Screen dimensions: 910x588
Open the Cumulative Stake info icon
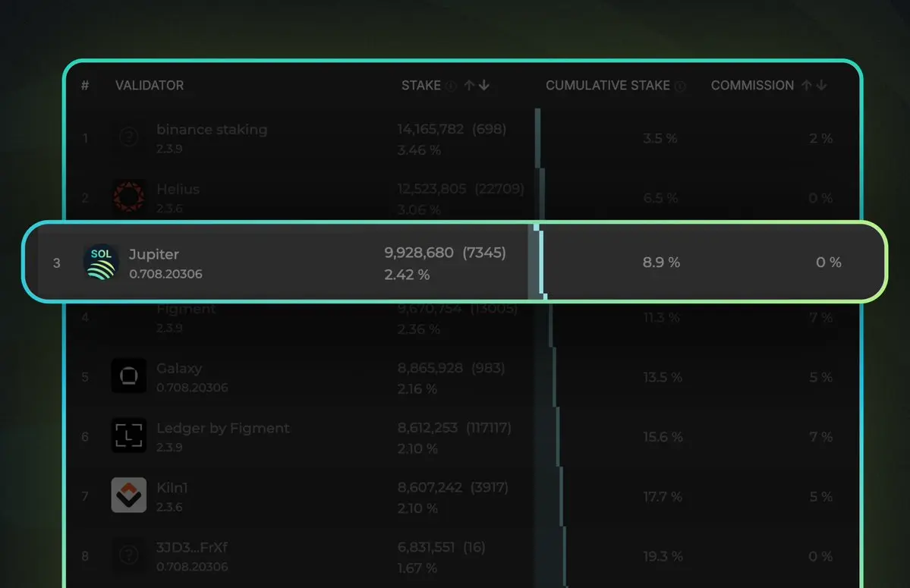click(x=679, y=86)
